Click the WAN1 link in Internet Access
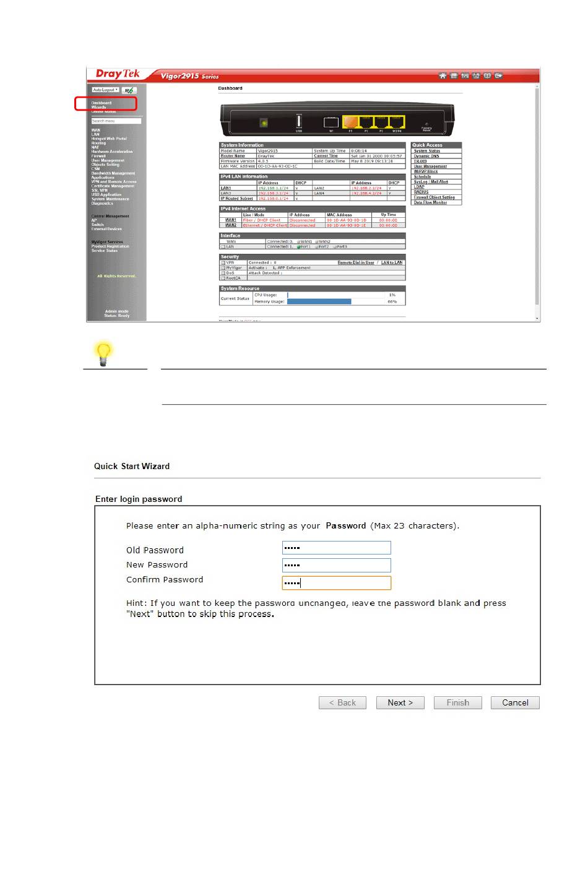 (x=231, y=220)
